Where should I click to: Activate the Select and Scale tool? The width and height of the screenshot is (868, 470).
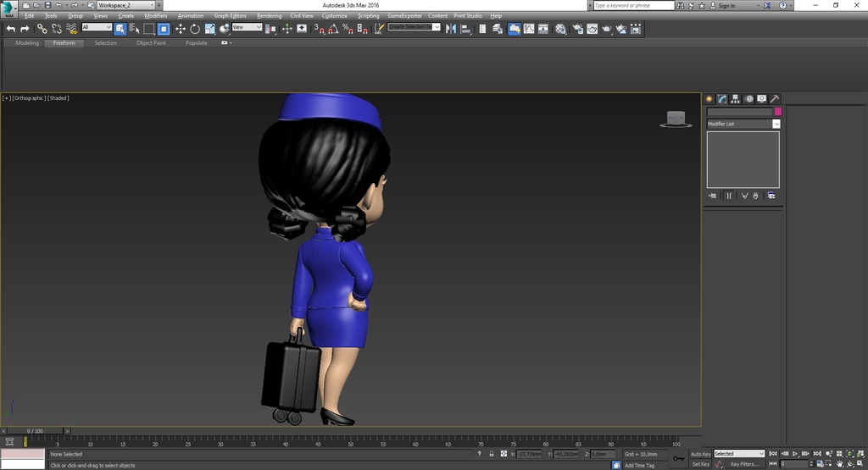[210, 29]
